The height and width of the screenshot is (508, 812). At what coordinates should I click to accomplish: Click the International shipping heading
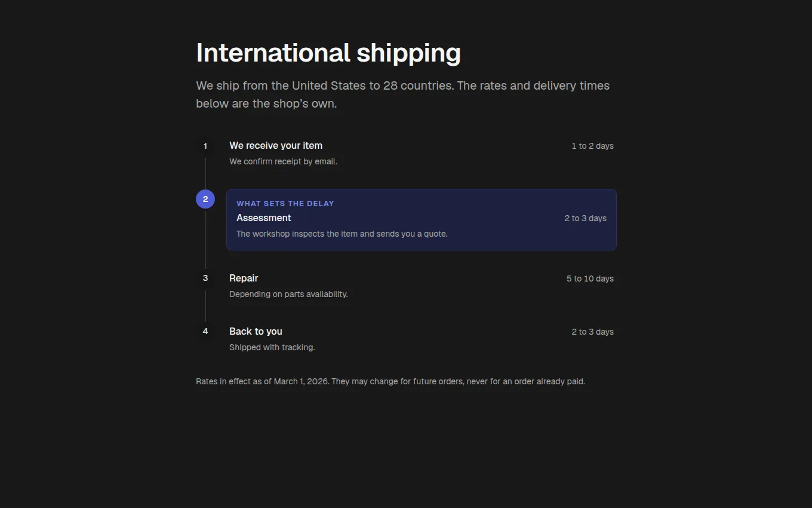click(328, 53)
